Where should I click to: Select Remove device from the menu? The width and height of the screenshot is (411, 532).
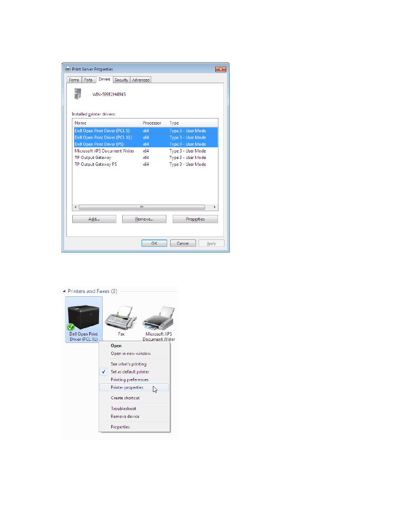(134, 417)
